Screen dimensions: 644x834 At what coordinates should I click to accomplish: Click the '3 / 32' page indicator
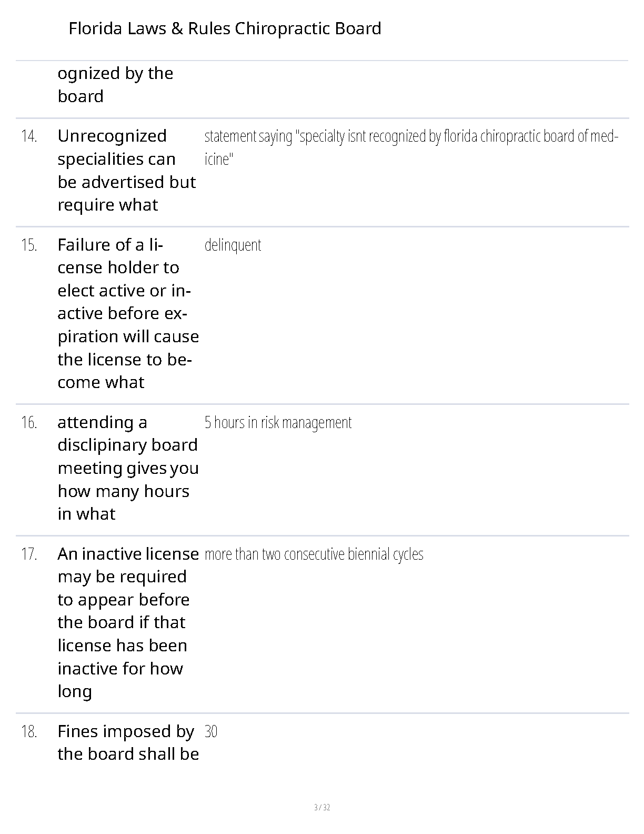(x=322, y=808)
